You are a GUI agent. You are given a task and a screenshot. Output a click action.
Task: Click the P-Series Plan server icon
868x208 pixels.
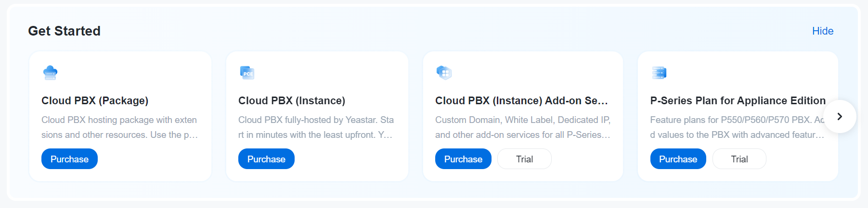[x=659, y=73]
